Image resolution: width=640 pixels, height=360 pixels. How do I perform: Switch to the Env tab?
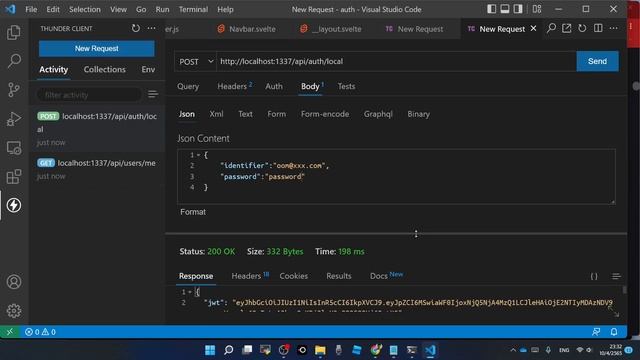click(x=148, y=69)
